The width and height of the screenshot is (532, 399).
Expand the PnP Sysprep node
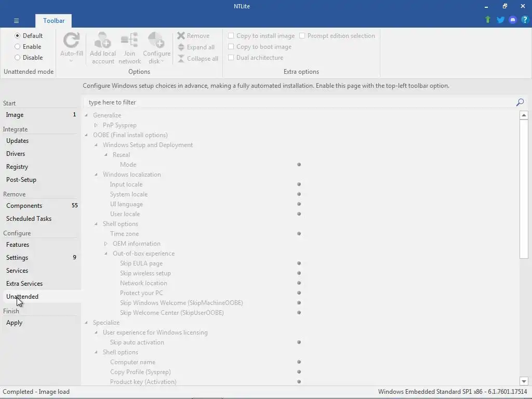(96, 125)
